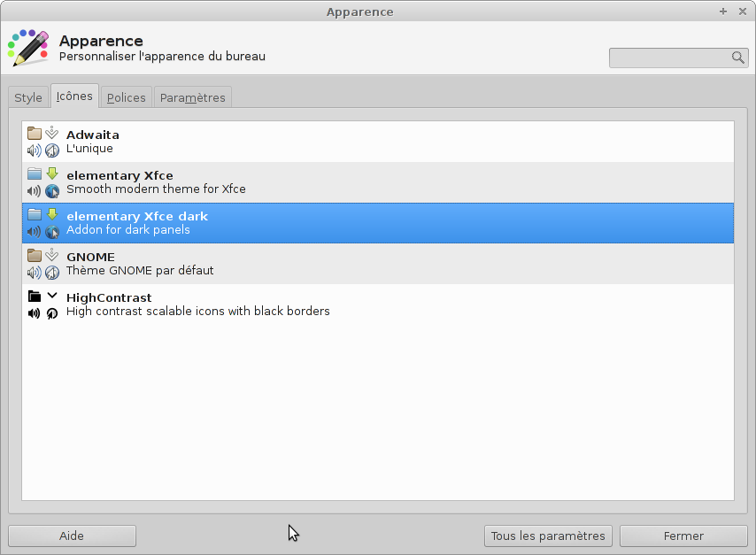
Task: Click the Adwaita folder preview icon
Action: [35, 133]
